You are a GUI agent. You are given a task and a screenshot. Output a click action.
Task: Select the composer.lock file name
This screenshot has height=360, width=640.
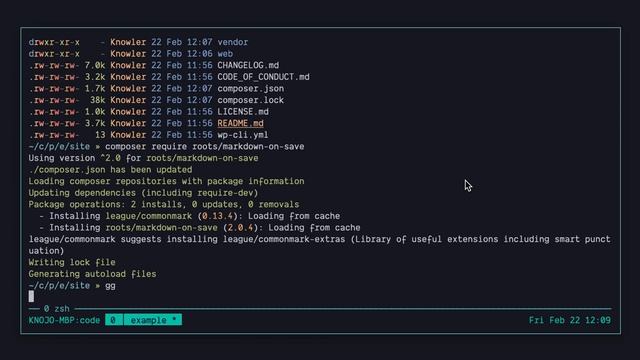(x=250, y=100)
